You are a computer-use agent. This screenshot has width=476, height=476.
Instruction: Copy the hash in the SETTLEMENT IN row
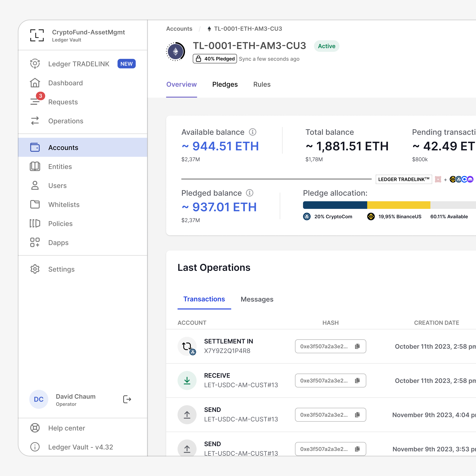pos(357,346)
